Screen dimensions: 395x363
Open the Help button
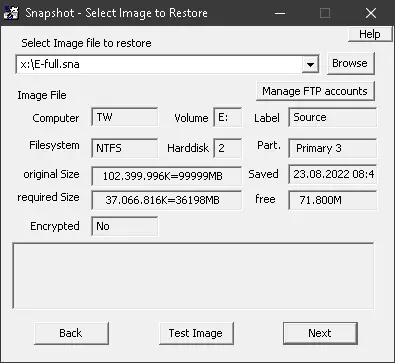[x=370, y=34]
